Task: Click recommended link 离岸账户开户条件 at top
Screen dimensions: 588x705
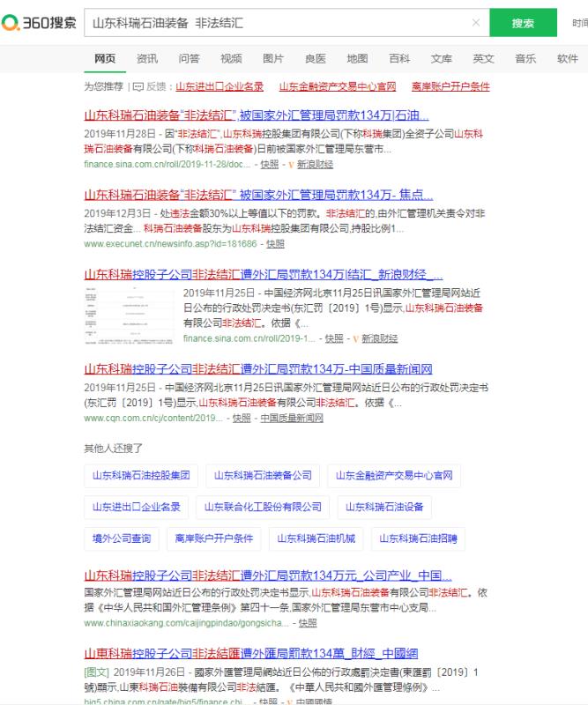Action: (x=450, y=86)
